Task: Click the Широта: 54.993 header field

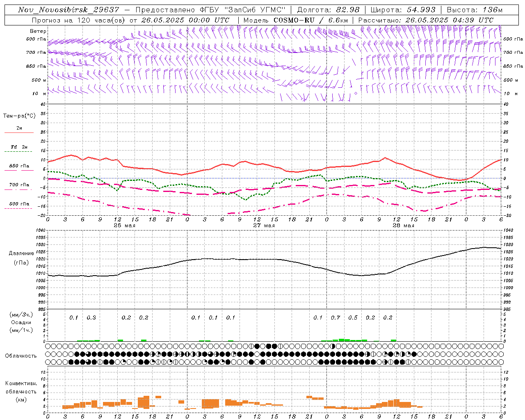Action: point(404,10)
